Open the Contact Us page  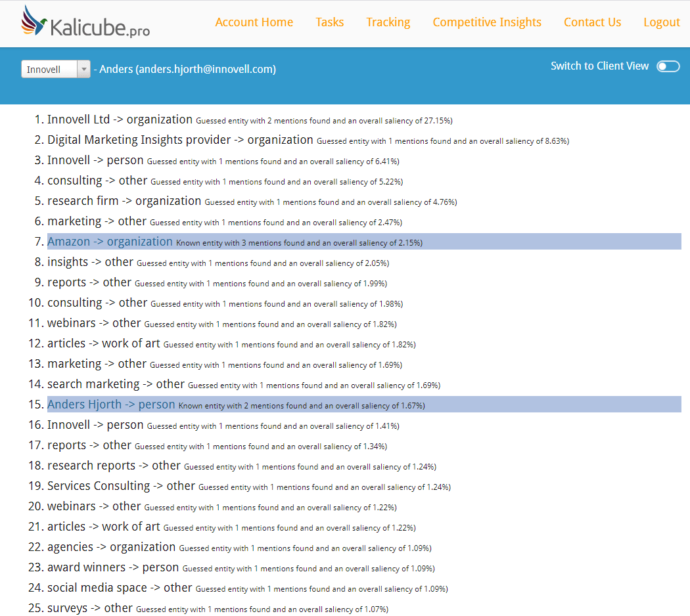[592, 22]
